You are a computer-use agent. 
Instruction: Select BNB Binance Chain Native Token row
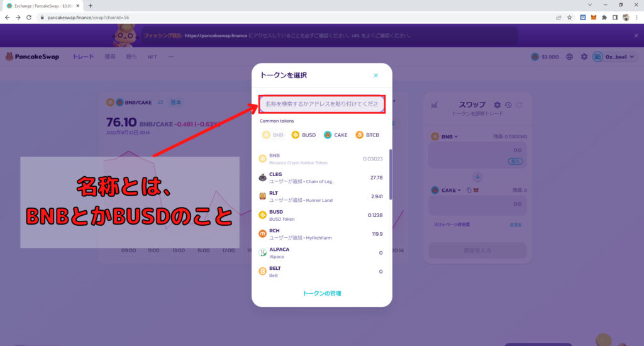coord(322,159)
